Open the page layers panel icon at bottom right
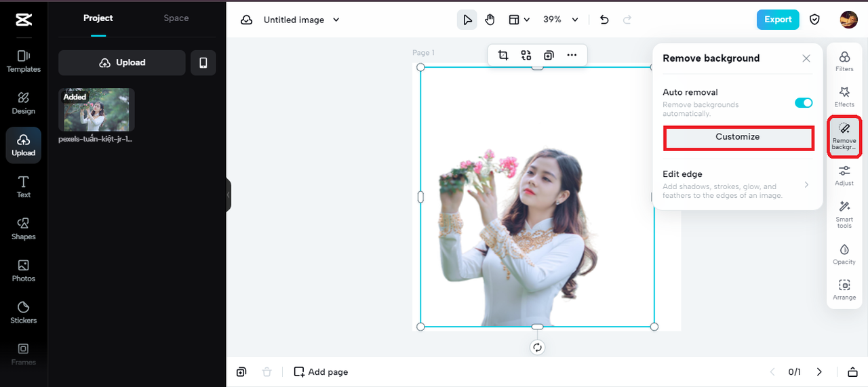 pyautogui.click(x=852, y=372)
